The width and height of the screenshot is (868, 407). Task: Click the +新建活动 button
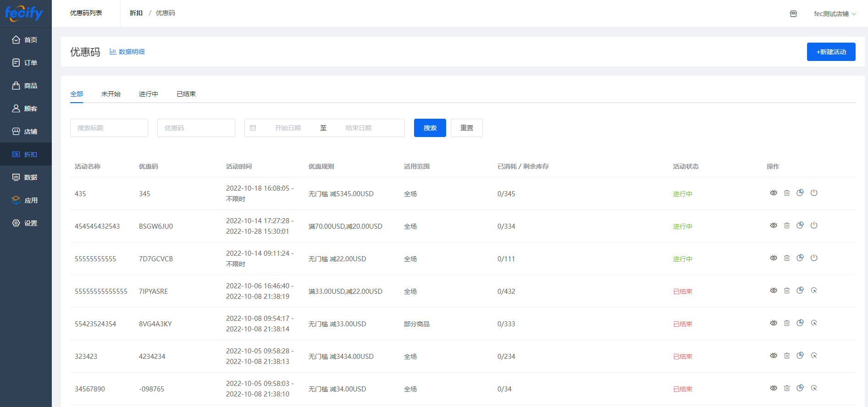click(831, 52)
